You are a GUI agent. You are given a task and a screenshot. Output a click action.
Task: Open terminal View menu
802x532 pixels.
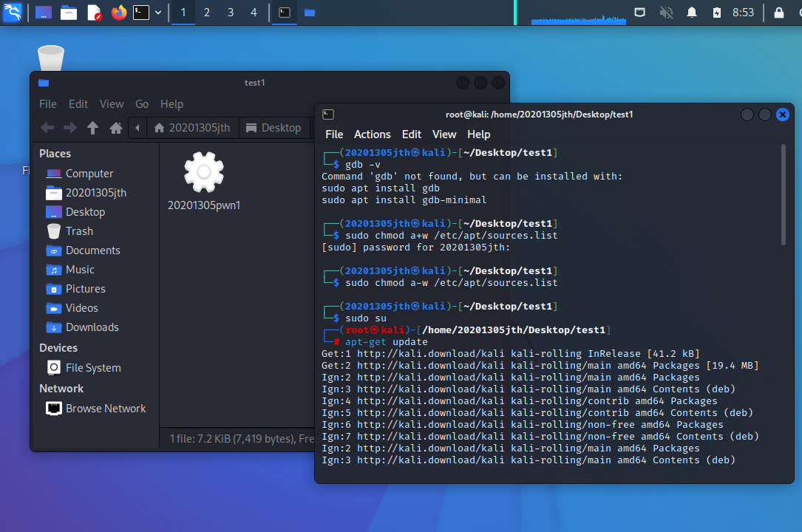tap(444, 134)
